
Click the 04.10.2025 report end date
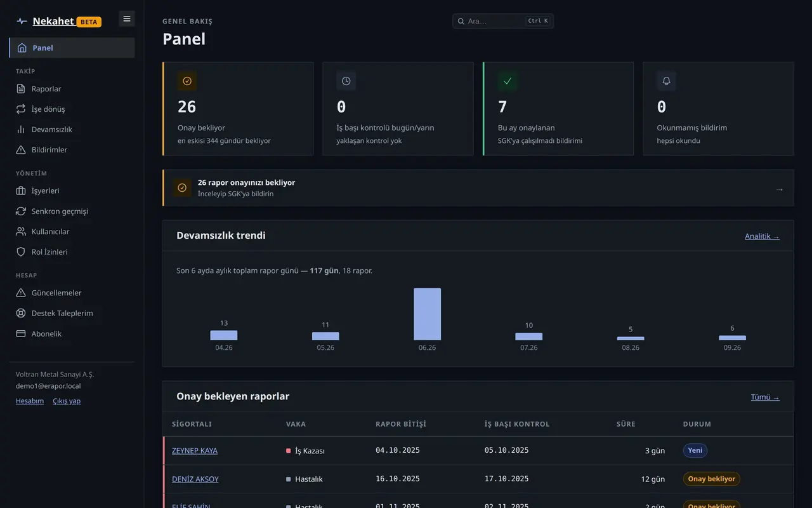(x=398, y=450)
